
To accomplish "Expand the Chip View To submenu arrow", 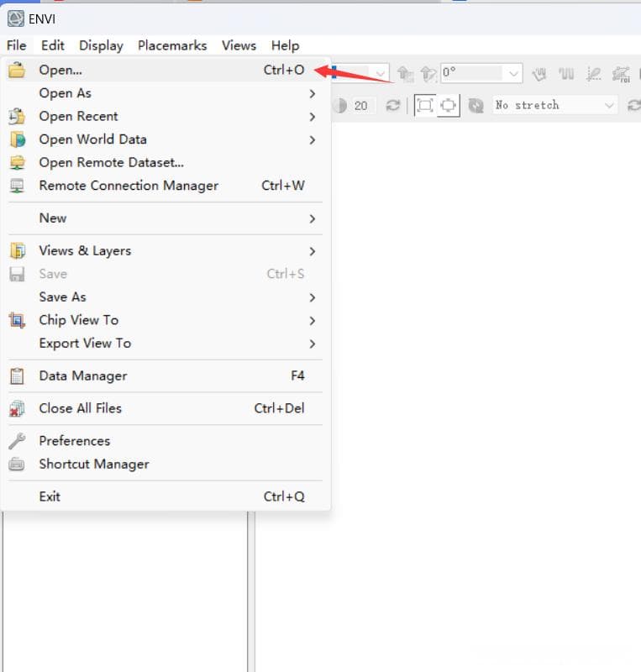I will [313, 321].
